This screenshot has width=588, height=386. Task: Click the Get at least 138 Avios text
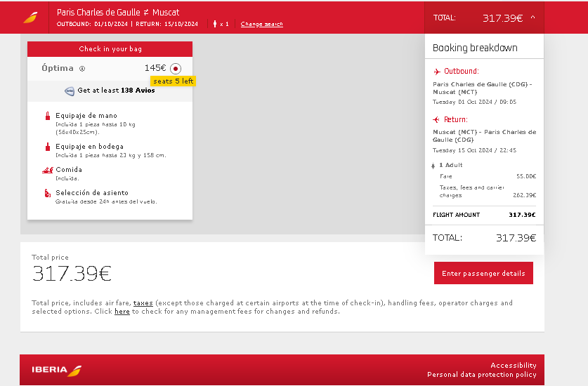tap(116, 91)
